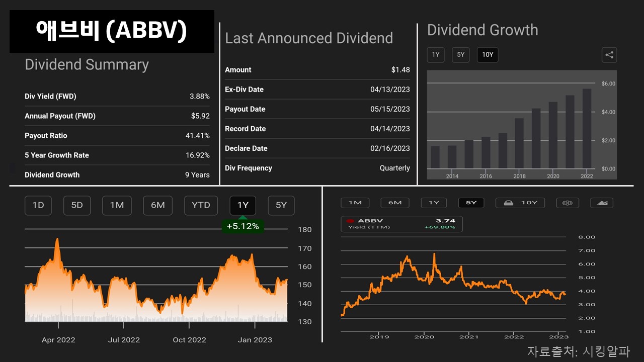Select 1Y range in Dividend Growth

coord(436,55)
